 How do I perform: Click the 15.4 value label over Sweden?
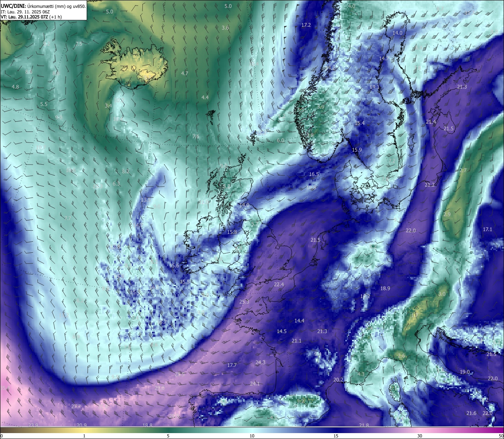point(359,123)
